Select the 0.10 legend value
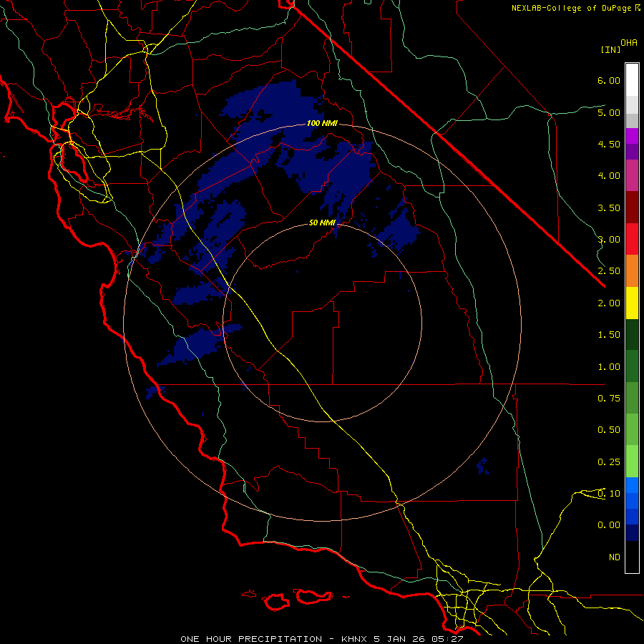 click(609, 494)
